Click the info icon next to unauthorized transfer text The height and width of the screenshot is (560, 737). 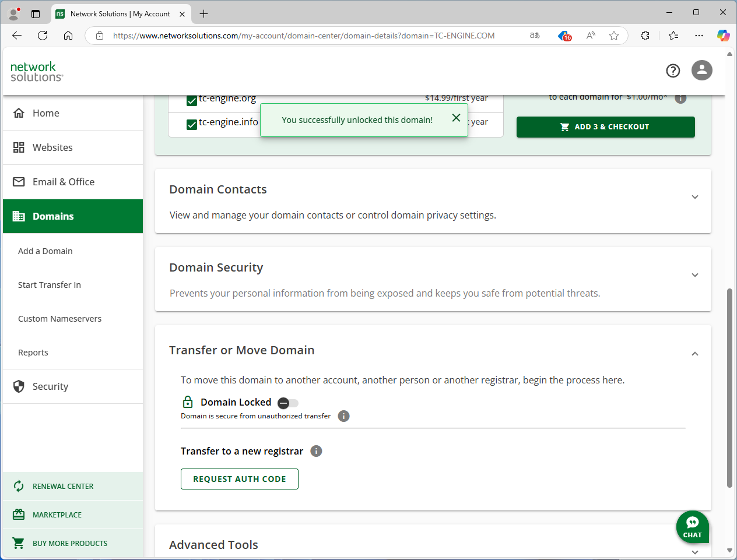pos(344,416)
